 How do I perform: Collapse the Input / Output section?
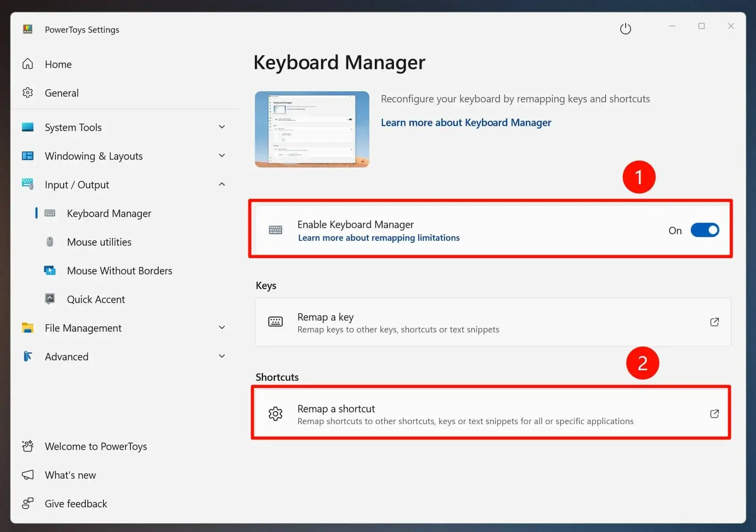tap(222, 184)
